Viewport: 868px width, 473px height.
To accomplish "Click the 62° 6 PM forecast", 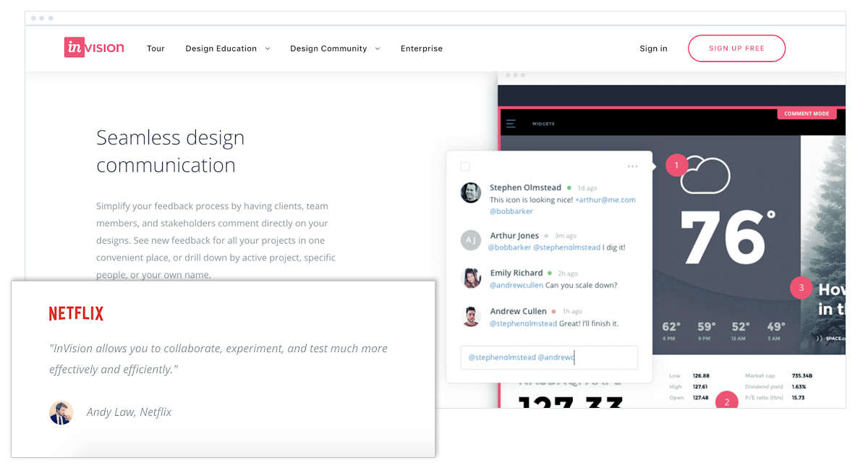I will coord(671,330).
